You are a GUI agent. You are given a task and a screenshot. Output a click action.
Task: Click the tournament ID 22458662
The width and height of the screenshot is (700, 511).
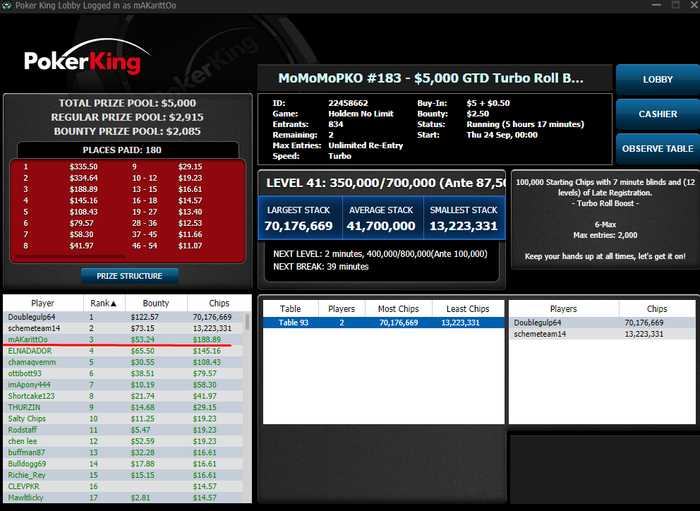pos(348,103)
